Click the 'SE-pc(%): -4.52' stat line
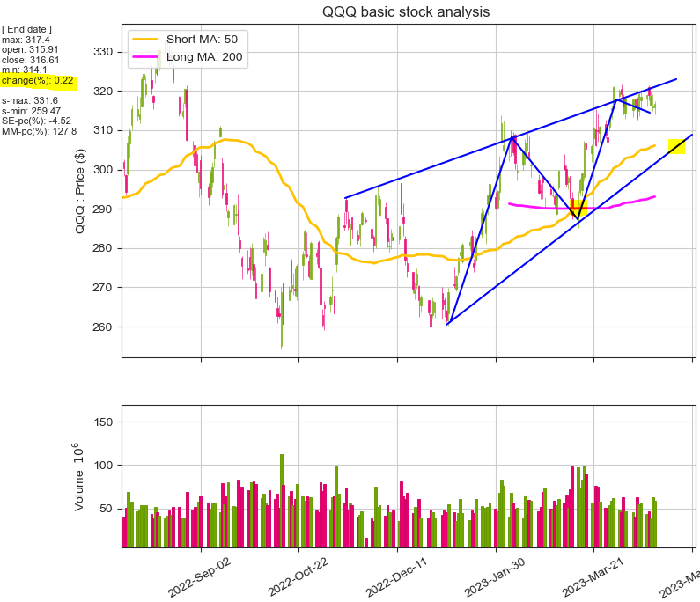The width and height of the screenshot is (700, 602). coord(36,121)
